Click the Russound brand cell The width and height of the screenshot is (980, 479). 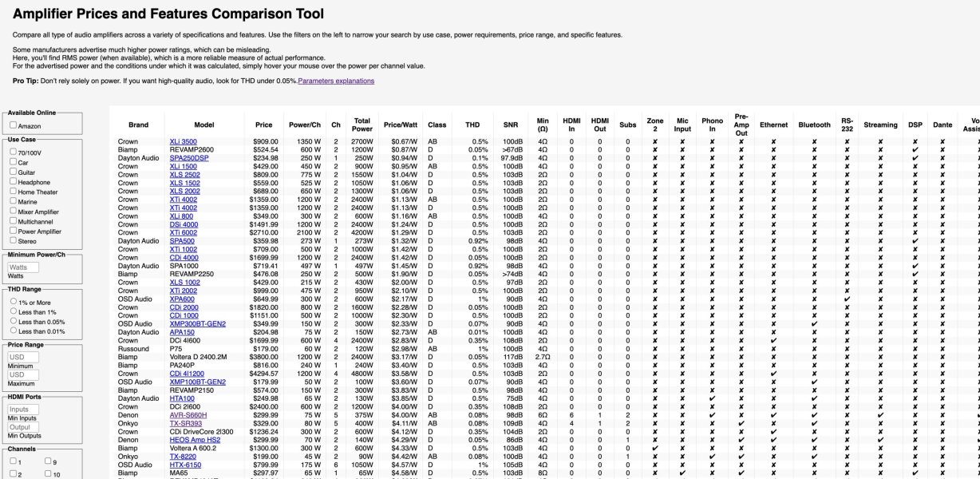click(x=132, y=348)
